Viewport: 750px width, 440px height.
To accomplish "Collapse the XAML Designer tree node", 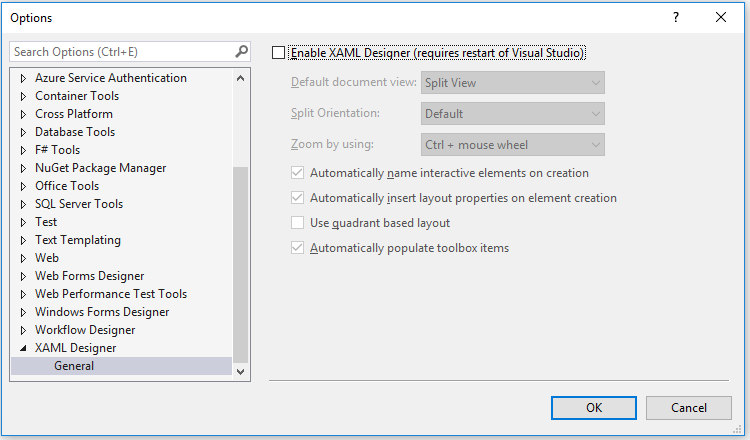I will coord(24,348).
